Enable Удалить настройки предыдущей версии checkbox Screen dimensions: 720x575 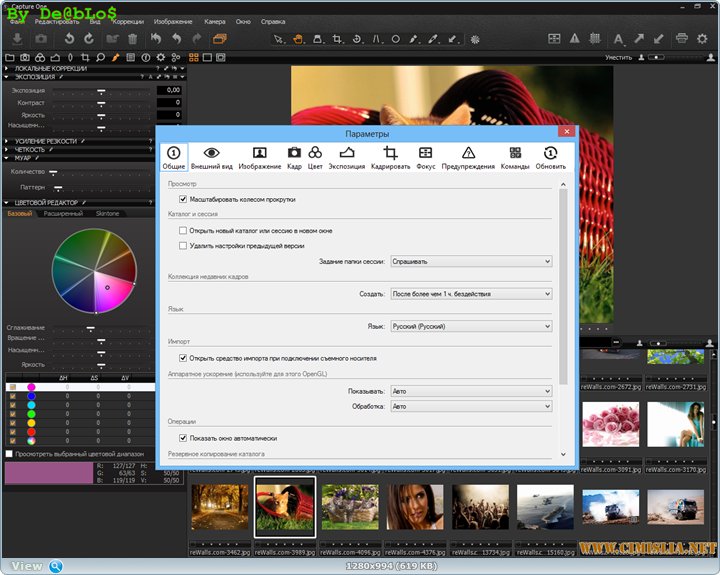tap(183, 245)
